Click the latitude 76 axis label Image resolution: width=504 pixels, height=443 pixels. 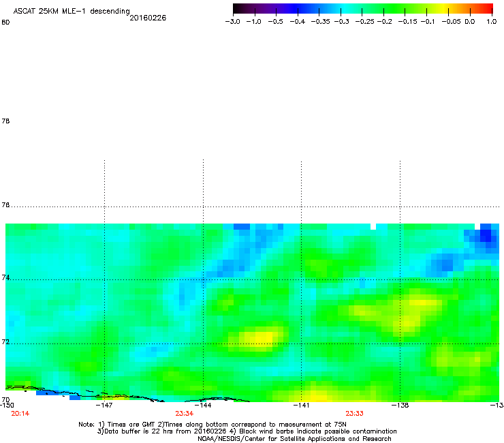(5, 205)
